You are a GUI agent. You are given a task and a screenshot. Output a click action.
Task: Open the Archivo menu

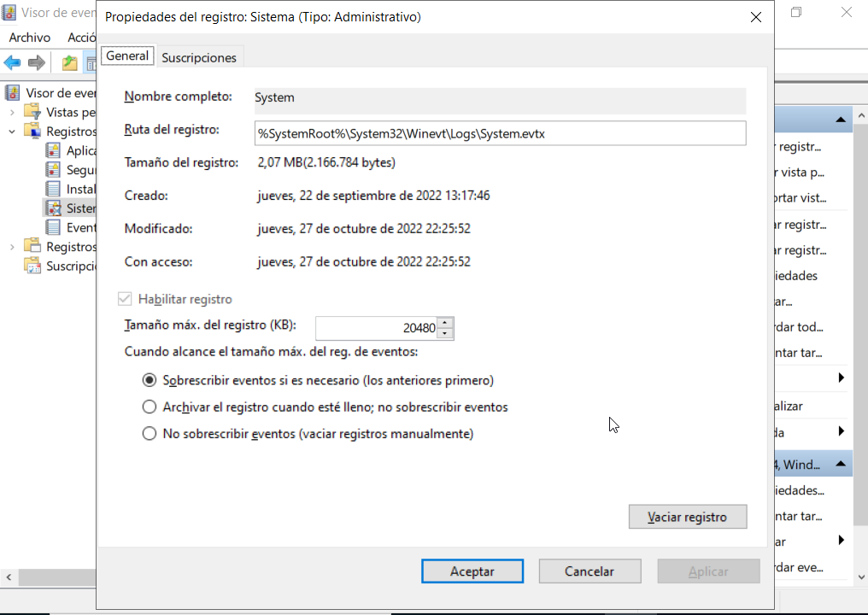coord(30,38)
